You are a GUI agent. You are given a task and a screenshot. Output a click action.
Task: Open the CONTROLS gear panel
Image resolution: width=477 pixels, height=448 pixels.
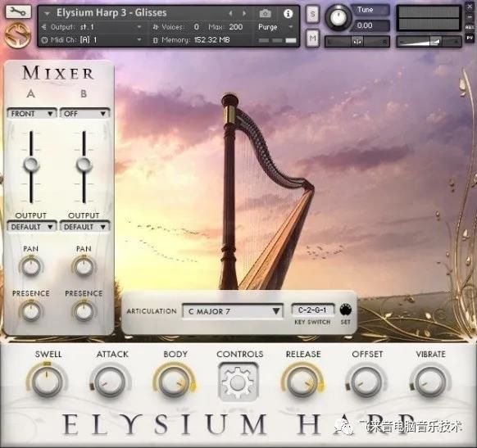tap(238, 382)
